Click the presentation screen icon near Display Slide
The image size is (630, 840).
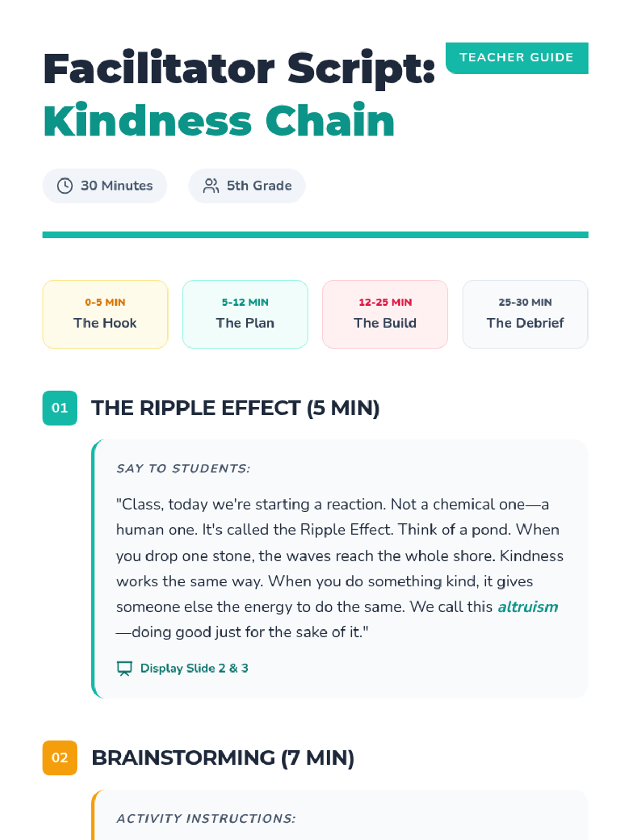(x=124, y=668)
